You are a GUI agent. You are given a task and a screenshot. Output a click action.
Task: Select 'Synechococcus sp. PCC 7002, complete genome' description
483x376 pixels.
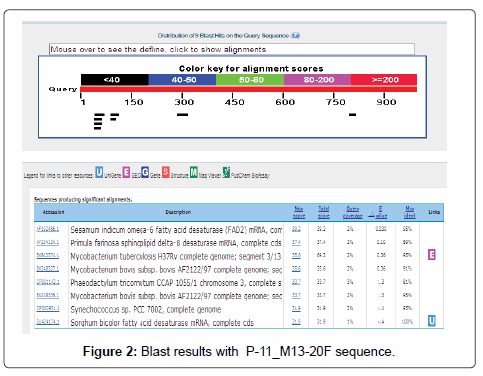tap(146, 309)
